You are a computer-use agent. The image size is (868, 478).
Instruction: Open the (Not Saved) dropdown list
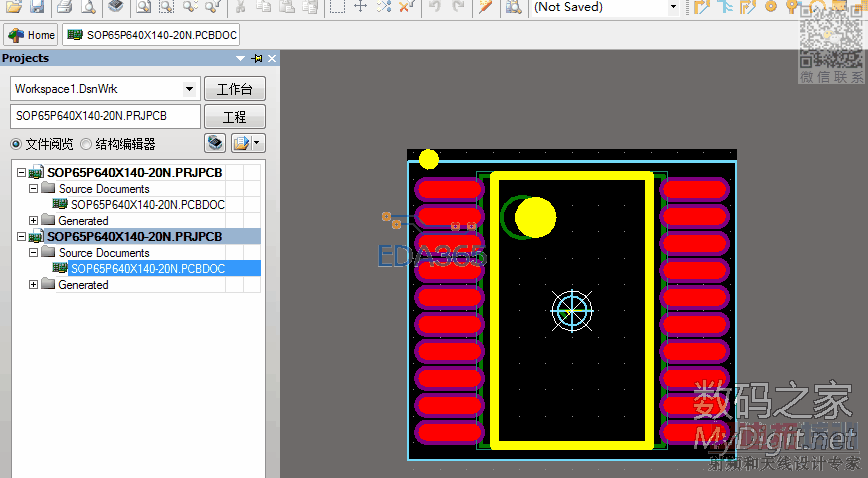click(673, 7)
